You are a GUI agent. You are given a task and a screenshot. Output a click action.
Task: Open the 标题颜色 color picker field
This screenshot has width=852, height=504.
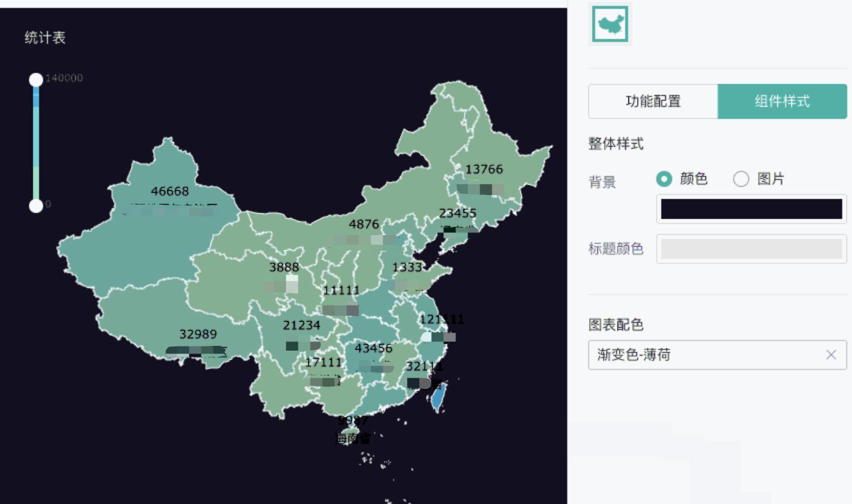click(x=751, y=249)
